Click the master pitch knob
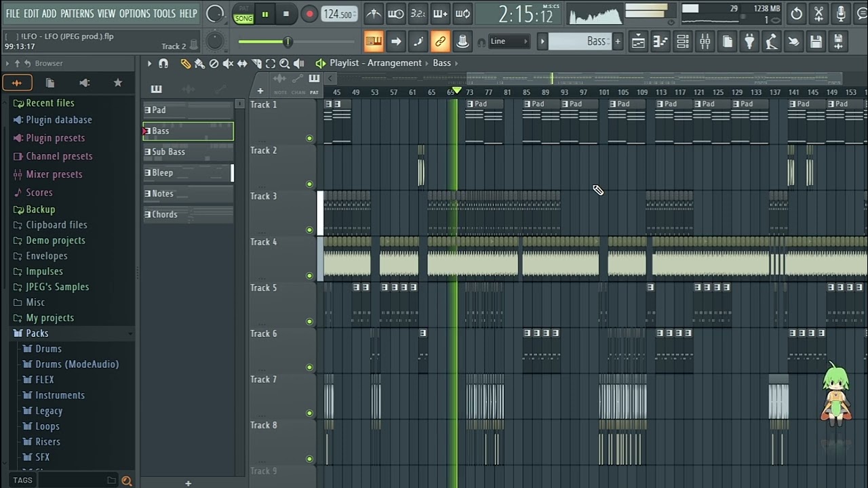Screen dimensions: 868x488 (x=215, y=42)
